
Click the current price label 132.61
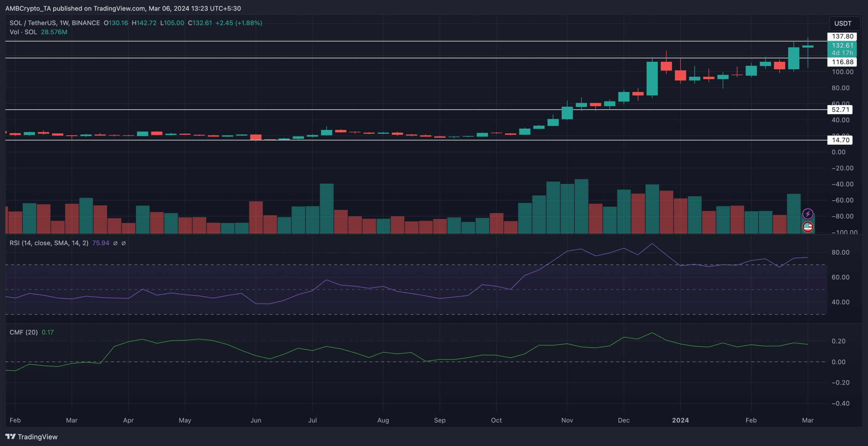pos(842,45)
